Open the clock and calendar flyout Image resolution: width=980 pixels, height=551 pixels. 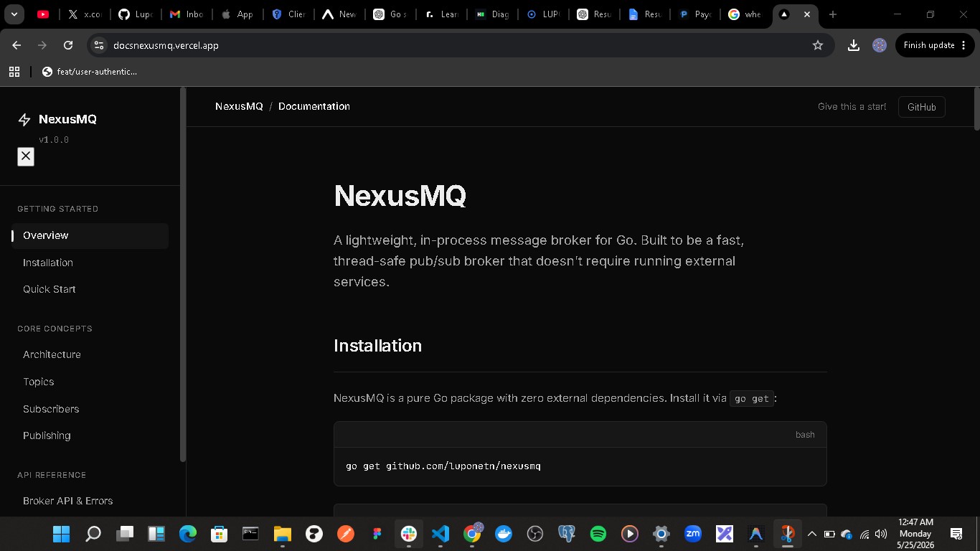pos(915,533)
